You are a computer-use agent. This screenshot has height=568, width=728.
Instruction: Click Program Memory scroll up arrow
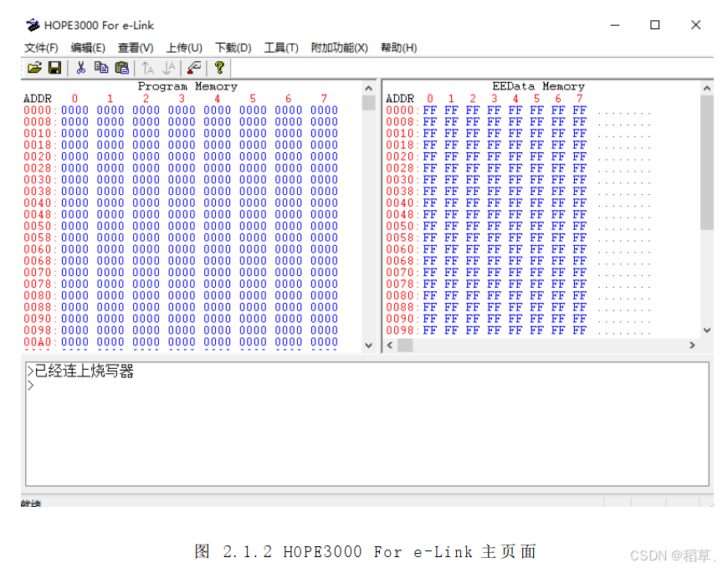pyautogui.click(x=369, y=88)
